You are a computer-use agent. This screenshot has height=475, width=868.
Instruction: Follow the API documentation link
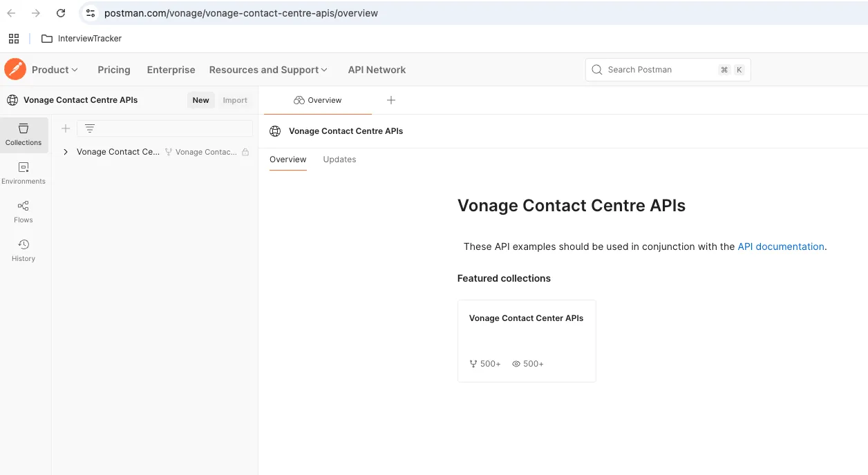(780, 246)
